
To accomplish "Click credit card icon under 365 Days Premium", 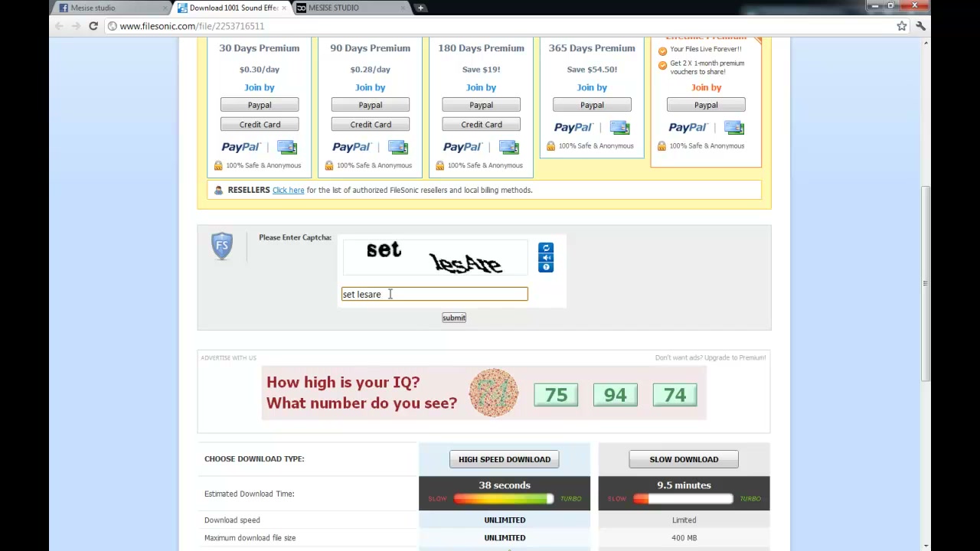I will (x=619, y=128).
